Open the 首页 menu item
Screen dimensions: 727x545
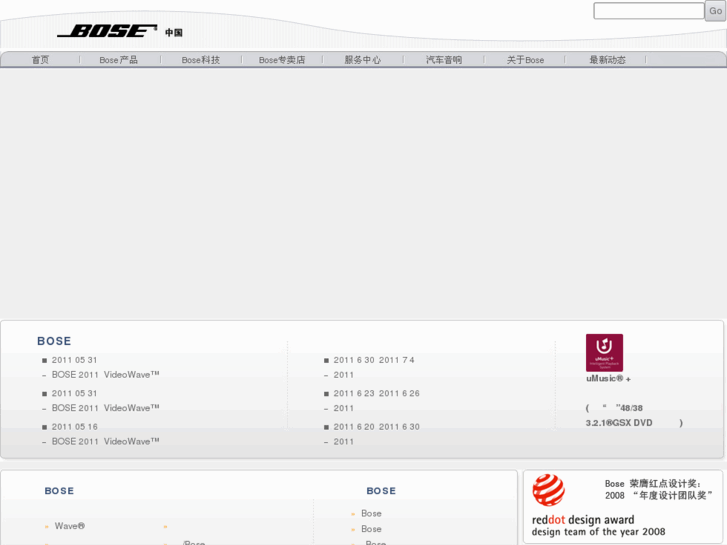pyautogui.click(x=40, y=60)
